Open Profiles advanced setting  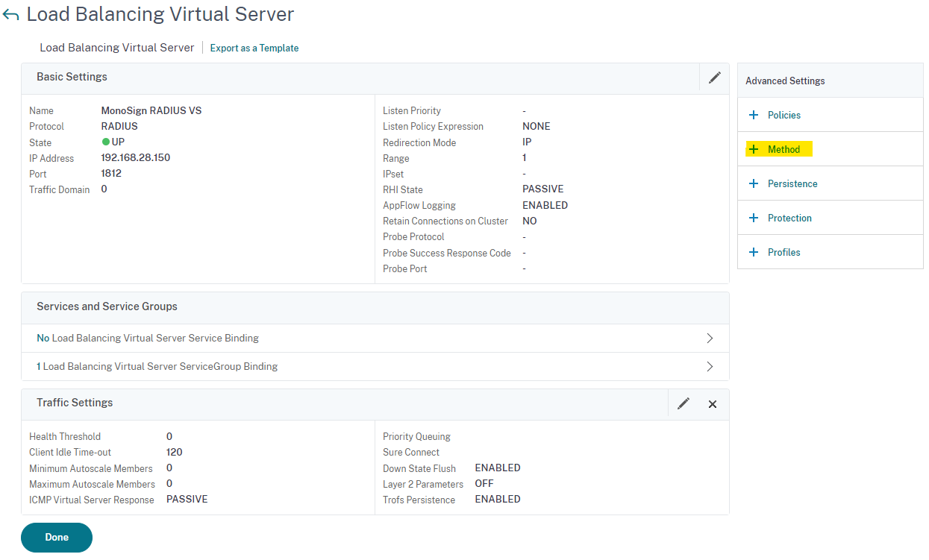[784, 252]
